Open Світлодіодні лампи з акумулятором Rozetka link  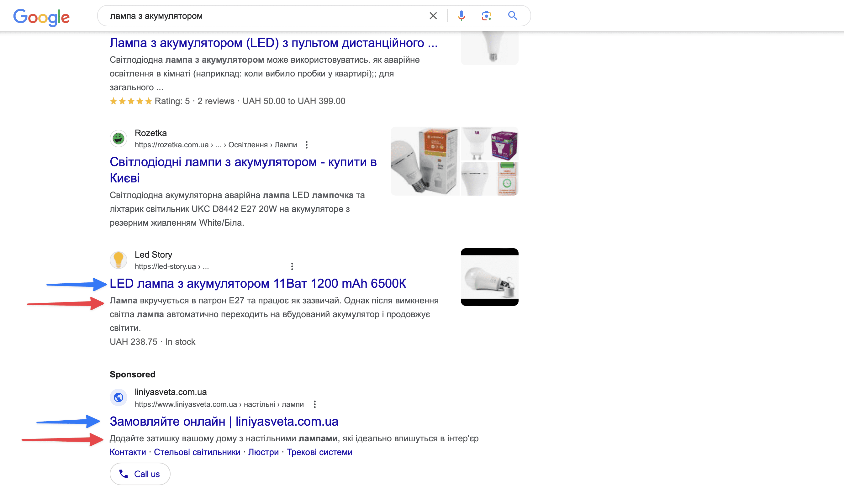click(x=243, y=170)
